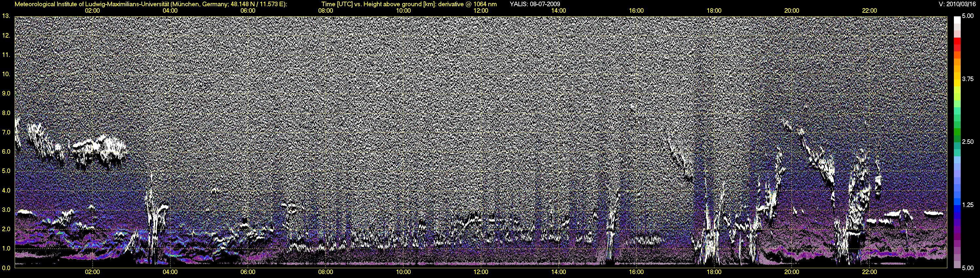Click the 1.25 colorbar value
Screen dimensions: 980x278
click(x=968, y=205)
